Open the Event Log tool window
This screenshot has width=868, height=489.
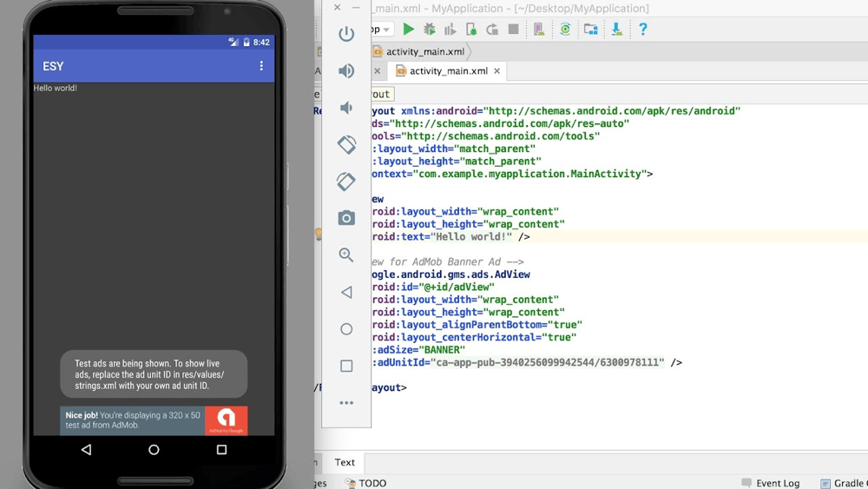pyautogui.click(x=771, y=483)
